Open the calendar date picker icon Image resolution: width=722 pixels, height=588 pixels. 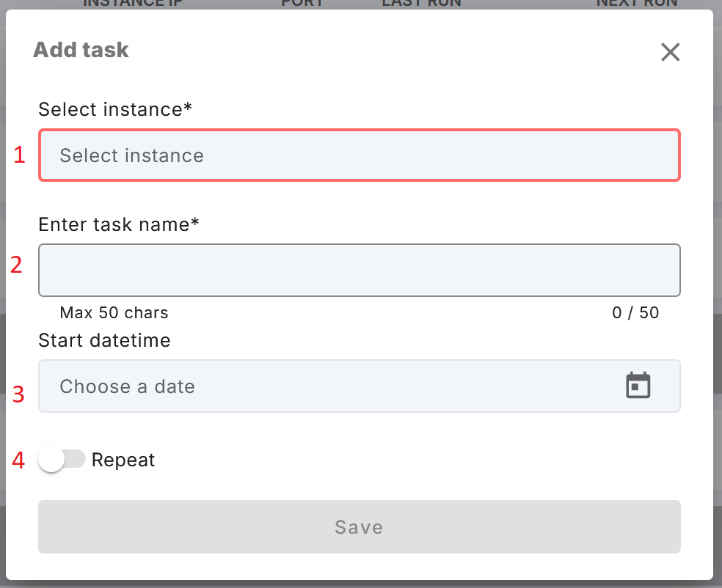[638, 385]
